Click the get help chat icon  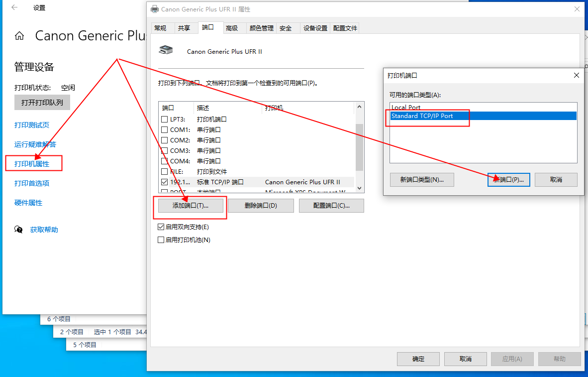(19, 230)
